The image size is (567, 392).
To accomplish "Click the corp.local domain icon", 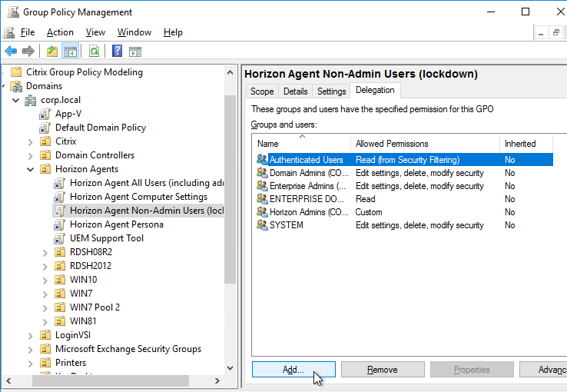I will click(x=31, y=100).
